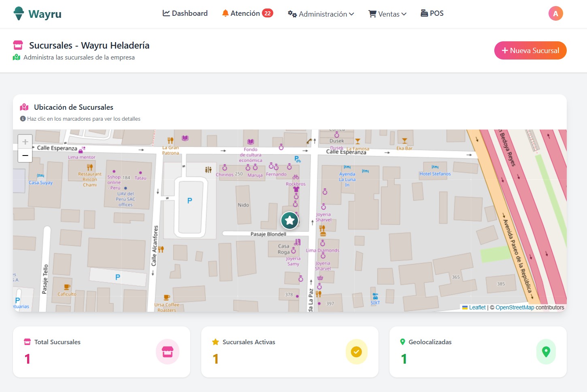Click the store icon beside Sucursales title
Viewport: 587px width, 392px height.
[18, 45]
